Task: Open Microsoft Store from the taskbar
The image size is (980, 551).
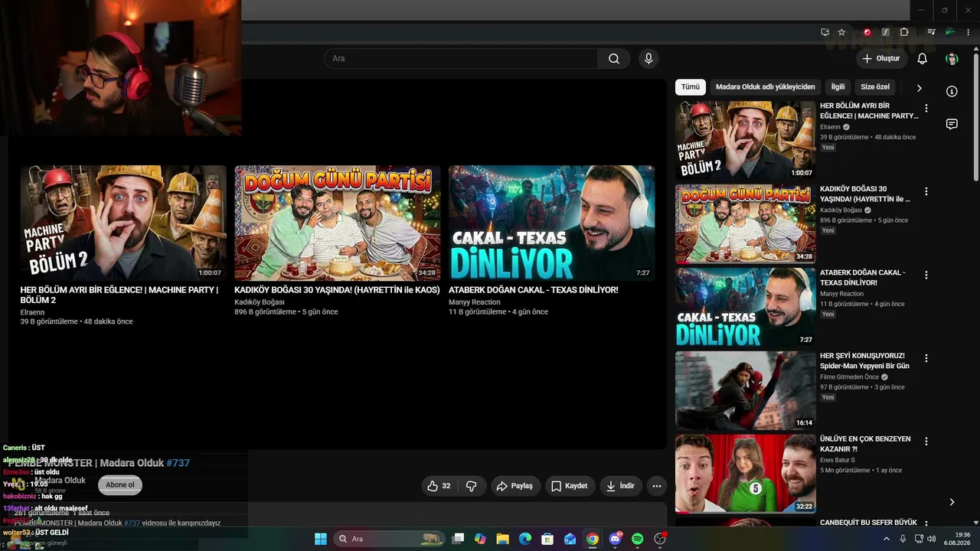Action: [547, 539]
